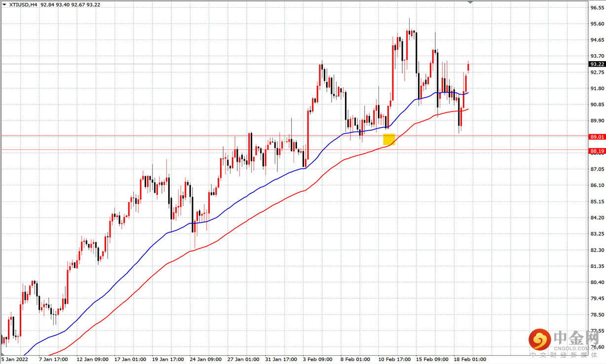Click the 91.80 price scale value
Screen dimensions: 606x364
pos(597,88)
